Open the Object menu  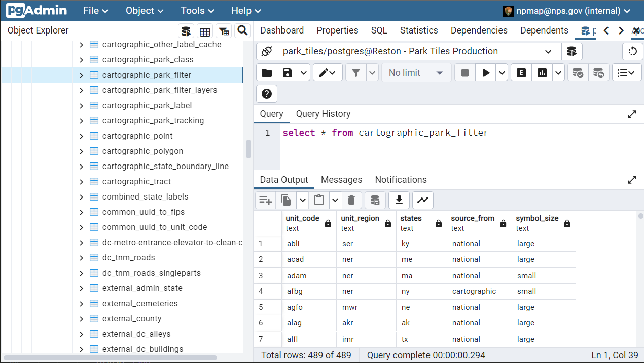(x=145, y=11)
